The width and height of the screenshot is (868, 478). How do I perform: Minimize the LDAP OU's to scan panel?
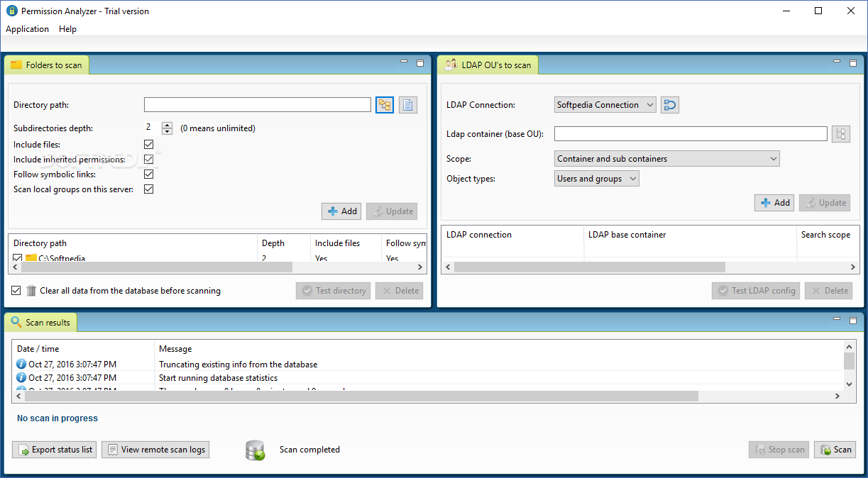[835, 63]
